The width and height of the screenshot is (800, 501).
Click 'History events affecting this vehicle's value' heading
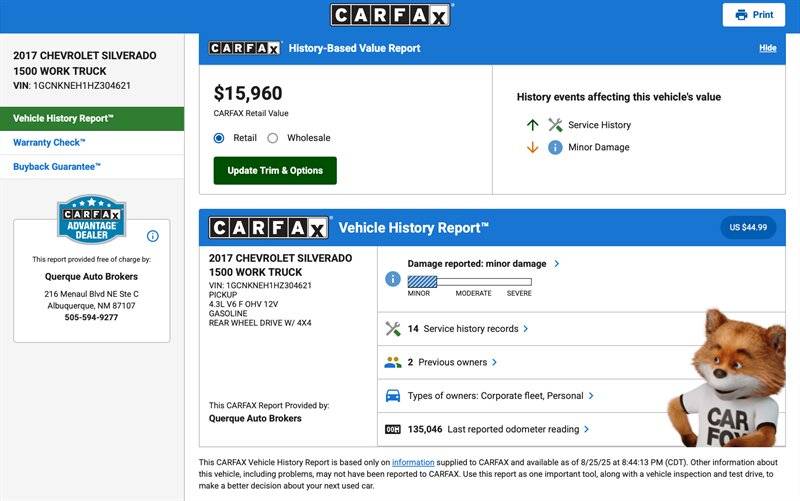(619, 97)
